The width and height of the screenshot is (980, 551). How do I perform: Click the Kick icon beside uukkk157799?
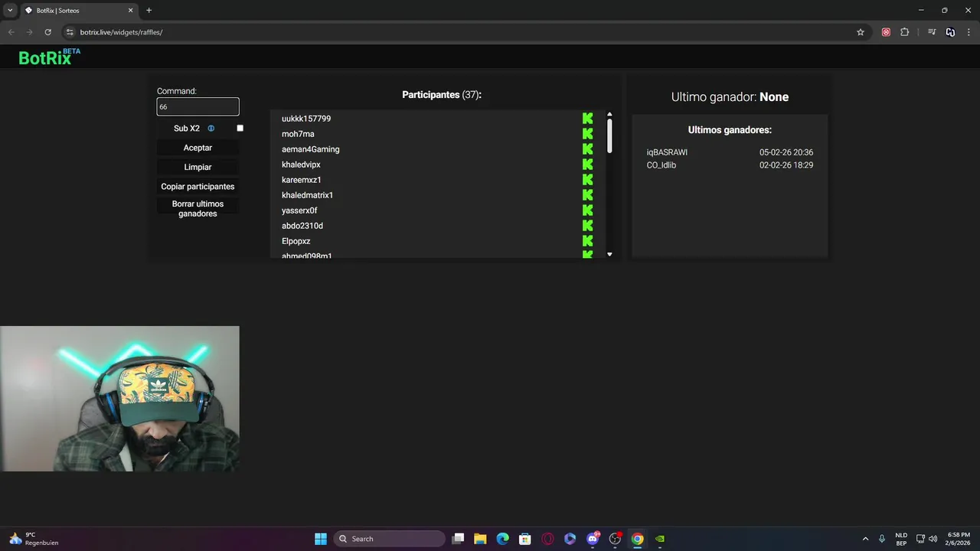[x=587, y=119]
